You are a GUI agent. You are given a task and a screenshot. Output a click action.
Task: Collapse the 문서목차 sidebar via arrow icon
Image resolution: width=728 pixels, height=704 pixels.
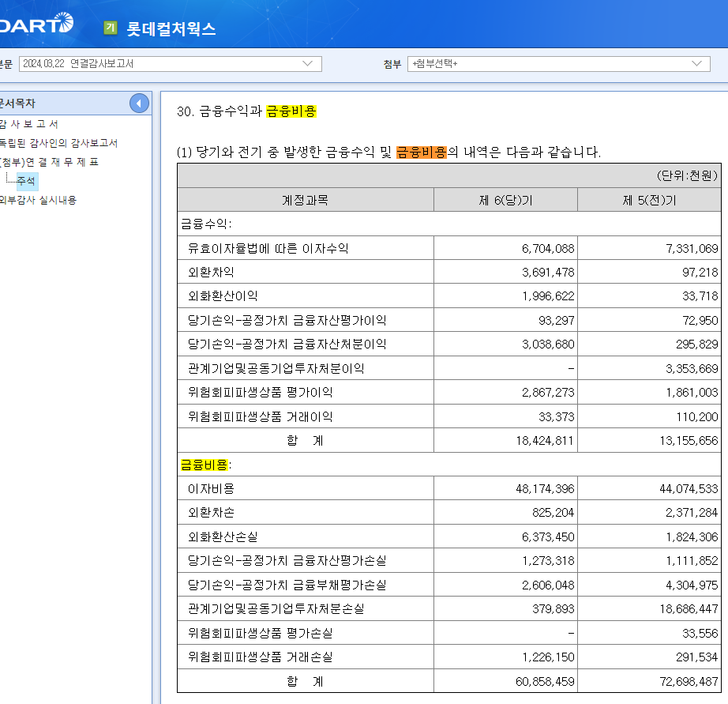pos(138,103)
